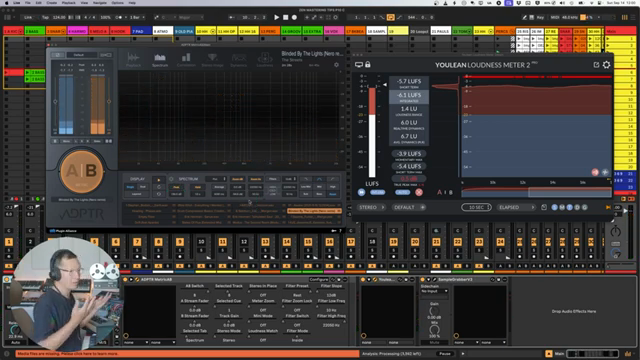Click the Youlean monitor view icon
This screenshot has height=360, width=640.
(359, 64)
